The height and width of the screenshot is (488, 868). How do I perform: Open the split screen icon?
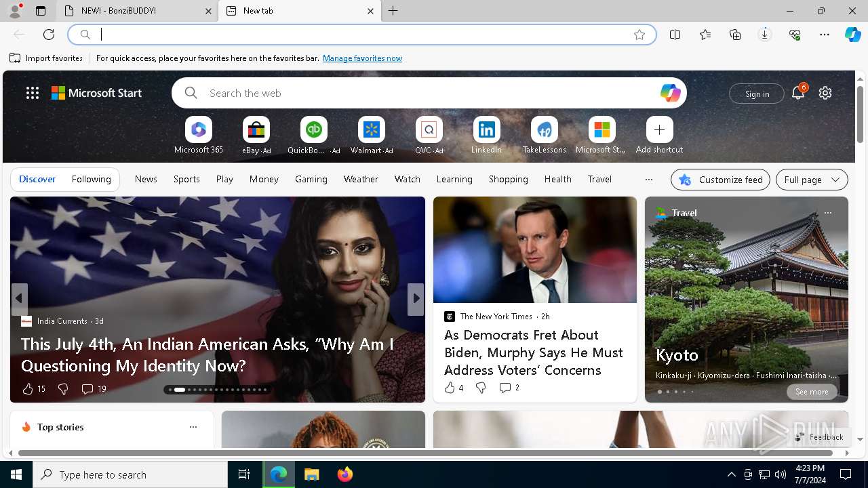tap(675, 35)
